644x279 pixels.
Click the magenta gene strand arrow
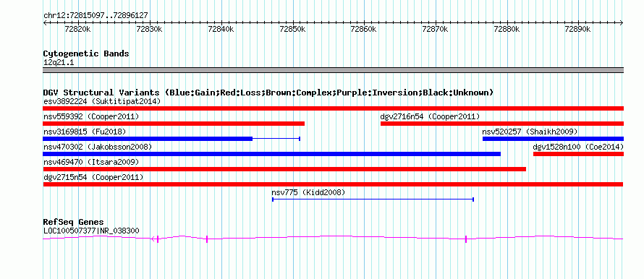coord(153,239)
